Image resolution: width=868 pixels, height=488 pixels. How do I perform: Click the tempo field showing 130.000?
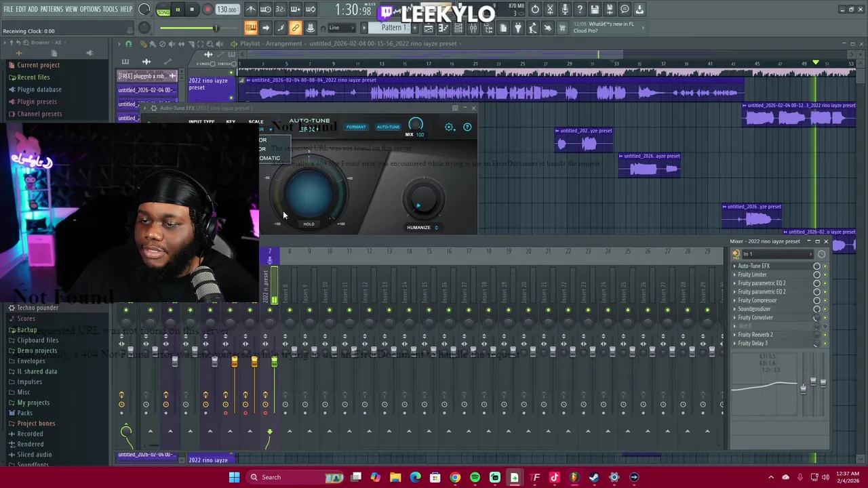[x=227, y=9]
